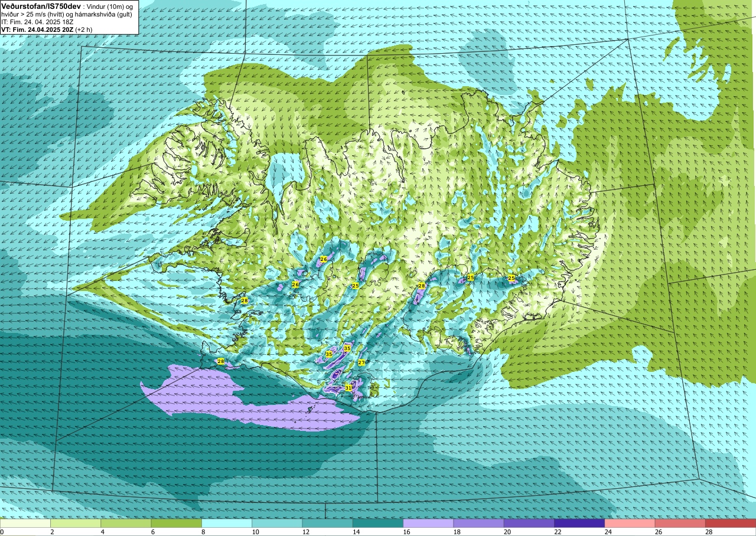Click the legend scale number 8
The image size is (756, 536).
(202, 532)
